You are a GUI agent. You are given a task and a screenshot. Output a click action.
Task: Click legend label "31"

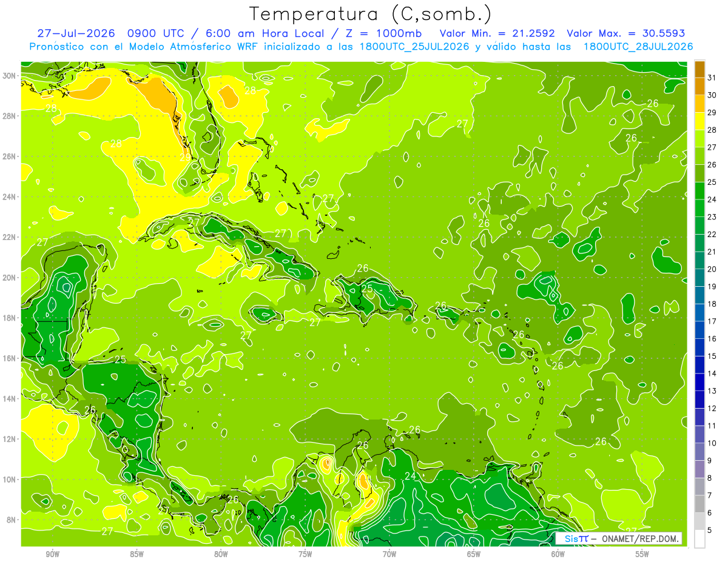(712, 78)
